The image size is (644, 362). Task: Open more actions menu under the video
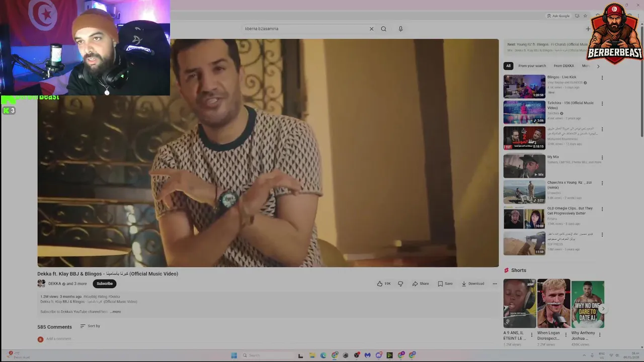tap(495, 284)
